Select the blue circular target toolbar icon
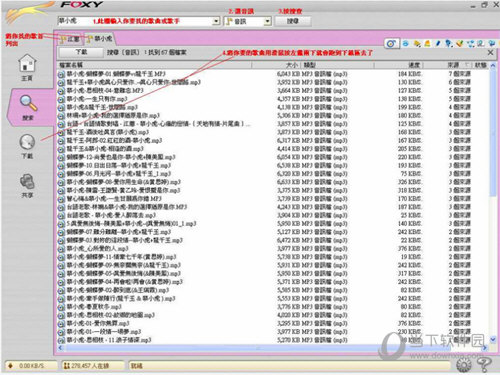 point(391,44)
